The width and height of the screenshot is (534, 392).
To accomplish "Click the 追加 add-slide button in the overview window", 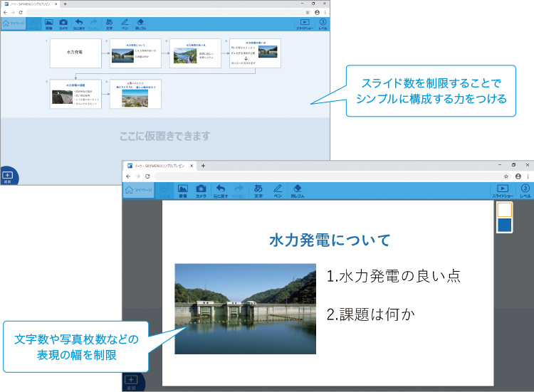I will (8, 176).
